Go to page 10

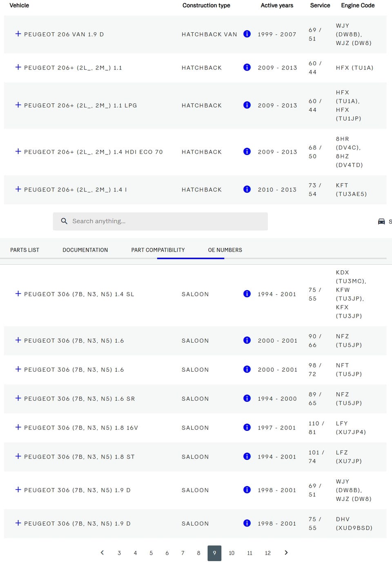232,553
